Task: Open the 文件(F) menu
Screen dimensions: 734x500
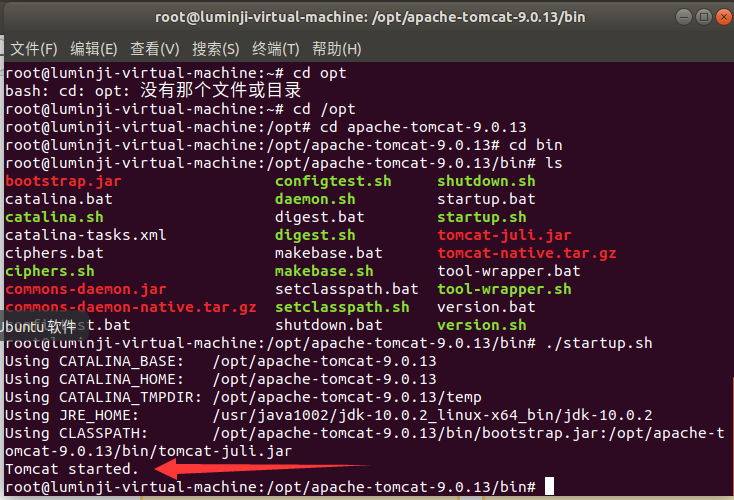Action: [34, 49]
